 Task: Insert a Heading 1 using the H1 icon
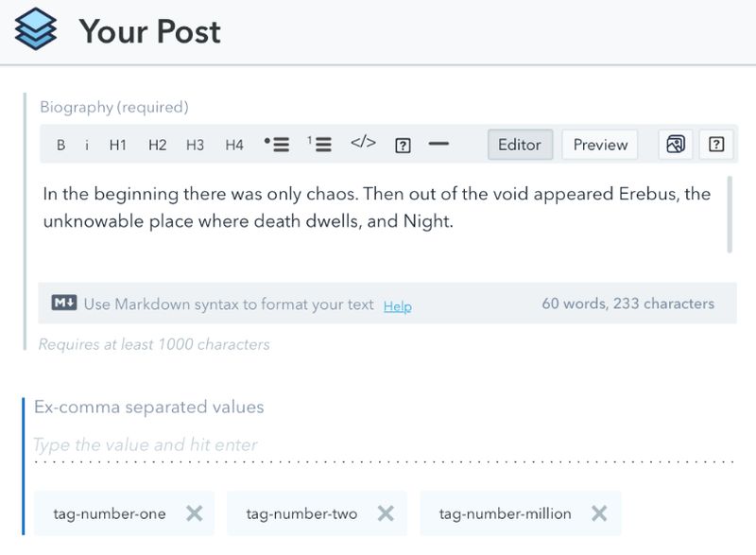(x=116, y=145)
